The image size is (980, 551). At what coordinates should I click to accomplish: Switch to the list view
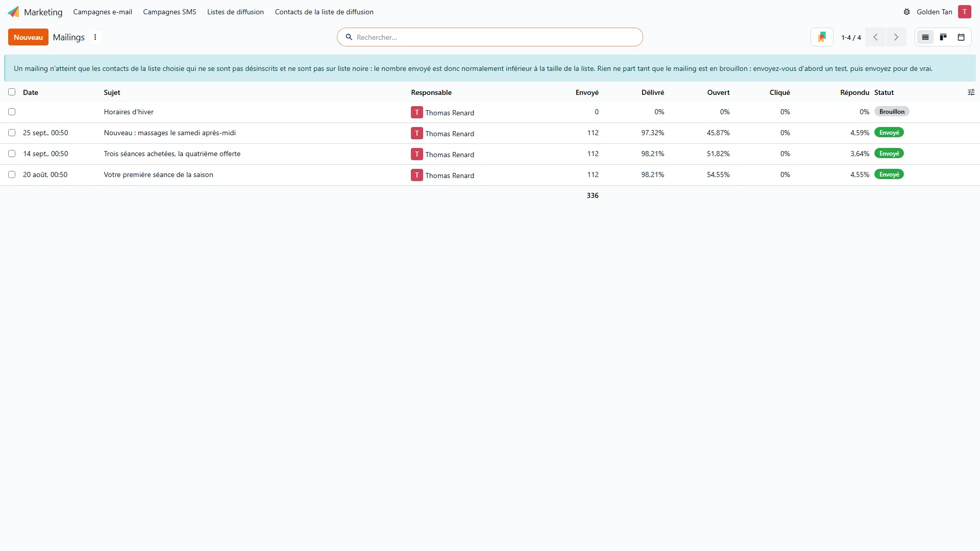point(925,37)
